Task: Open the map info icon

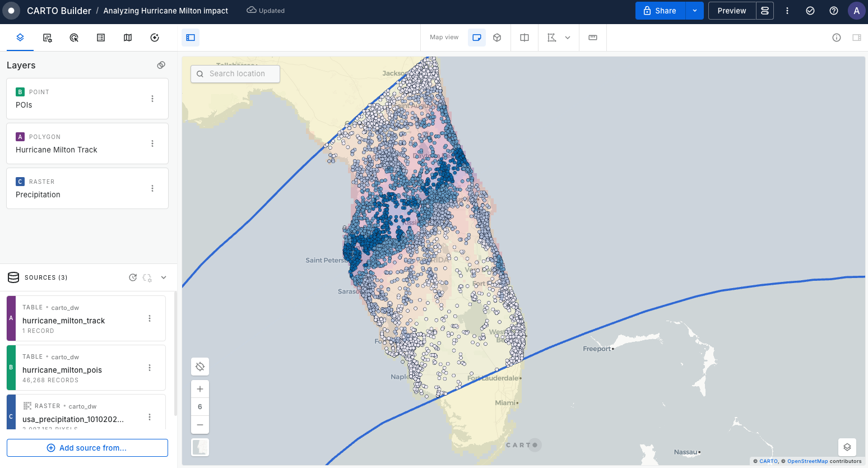Action: [837, 38]
